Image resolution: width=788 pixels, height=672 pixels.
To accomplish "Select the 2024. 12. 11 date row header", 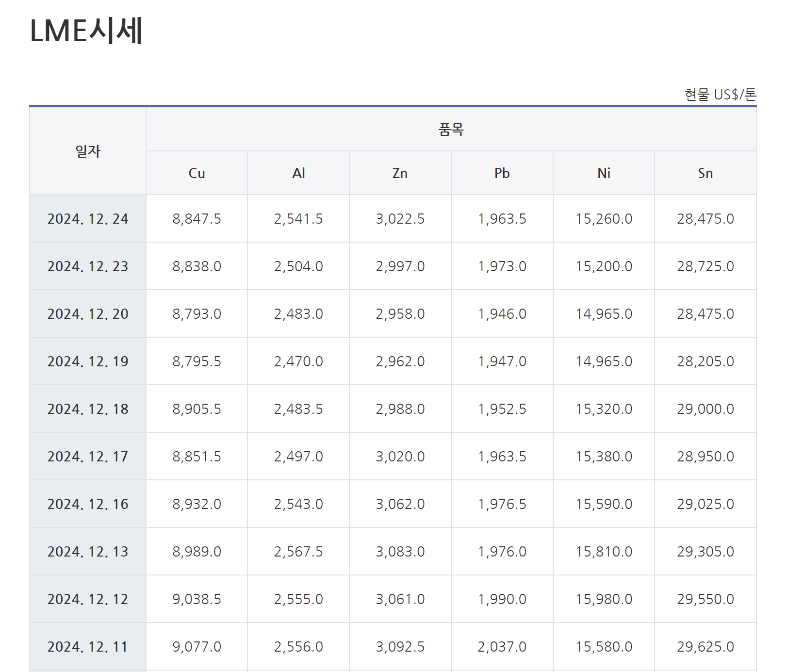I will 88,647.
